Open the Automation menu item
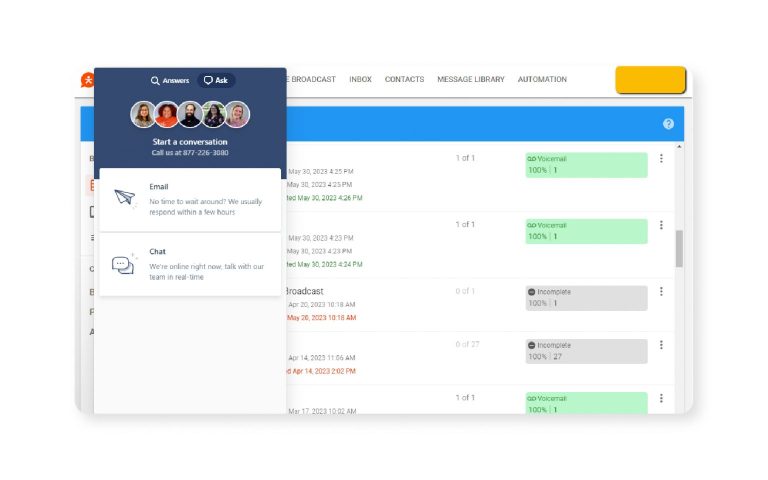Image resolution: width=768 pixels, height=480 pixels. 542,79
